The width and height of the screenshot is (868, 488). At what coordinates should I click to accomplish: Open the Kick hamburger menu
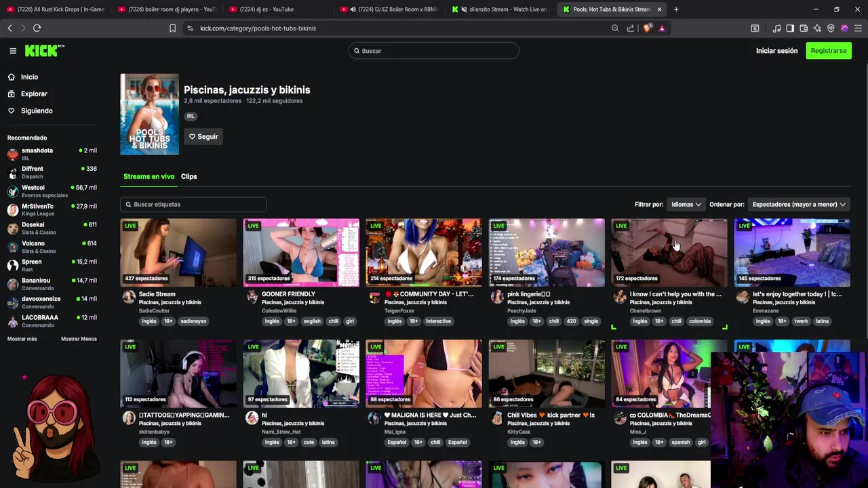[13, 51]
